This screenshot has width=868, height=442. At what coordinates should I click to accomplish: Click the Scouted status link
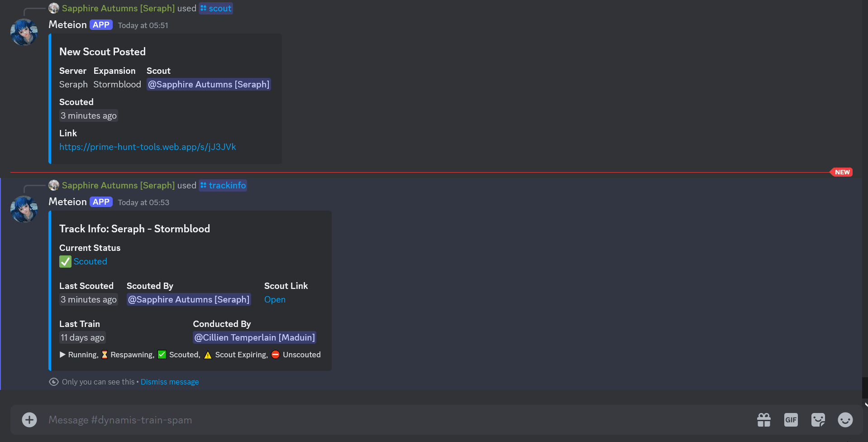[90, 262]
